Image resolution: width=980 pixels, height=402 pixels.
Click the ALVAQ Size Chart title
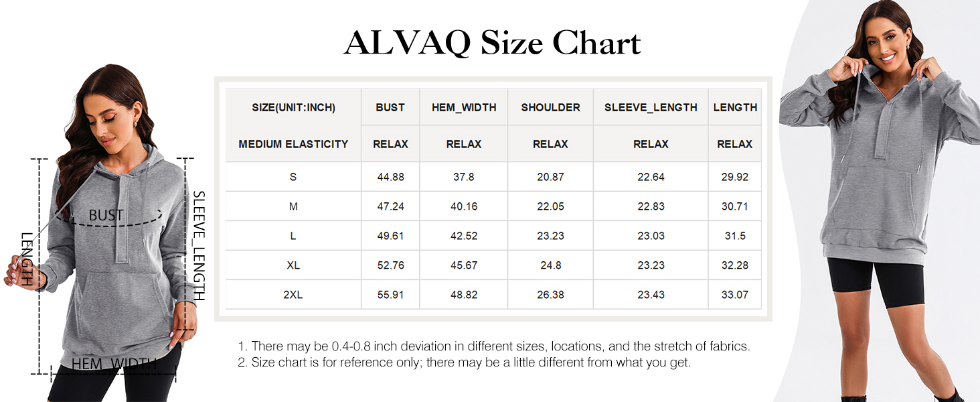[x=493, y=44]
